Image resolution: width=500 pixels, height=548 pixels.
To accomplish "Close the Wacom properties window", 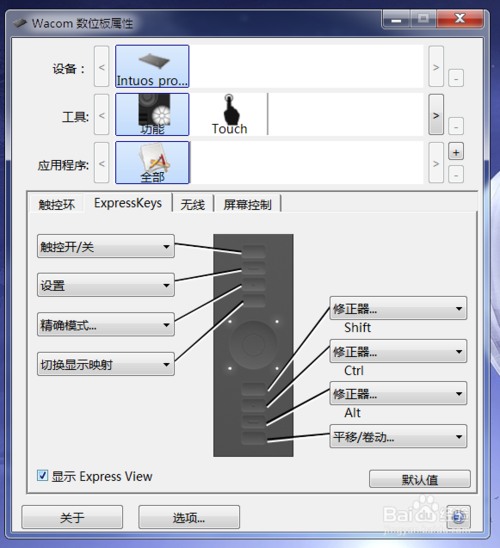I will click(460, 19).
